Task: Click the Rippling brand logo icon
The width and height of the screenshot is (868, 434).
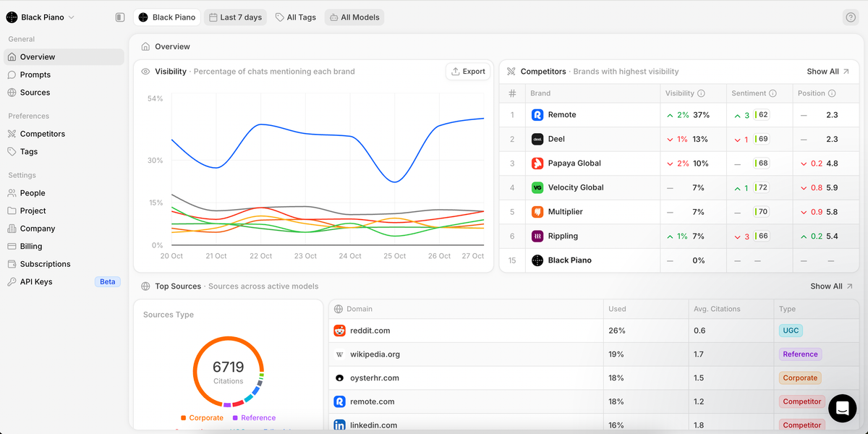Action: 537,236
